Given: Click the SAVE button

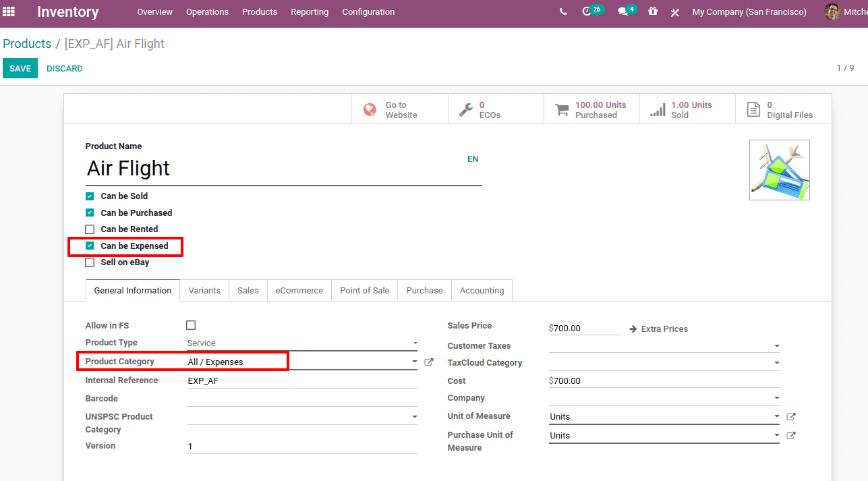Looking at the screenshot, I should click(x=20, y=69).
